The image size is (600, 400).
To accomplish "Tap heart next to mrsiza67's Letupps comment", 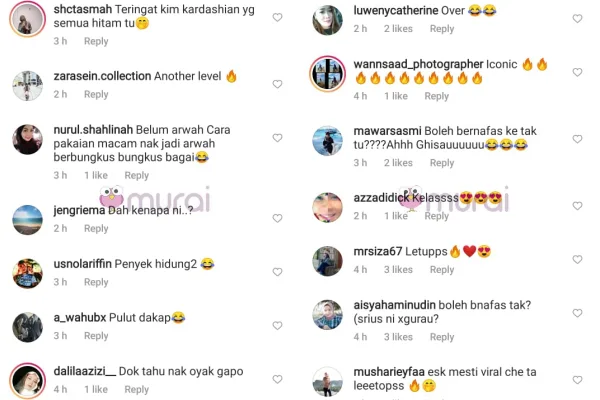I will tap(577, 260).
